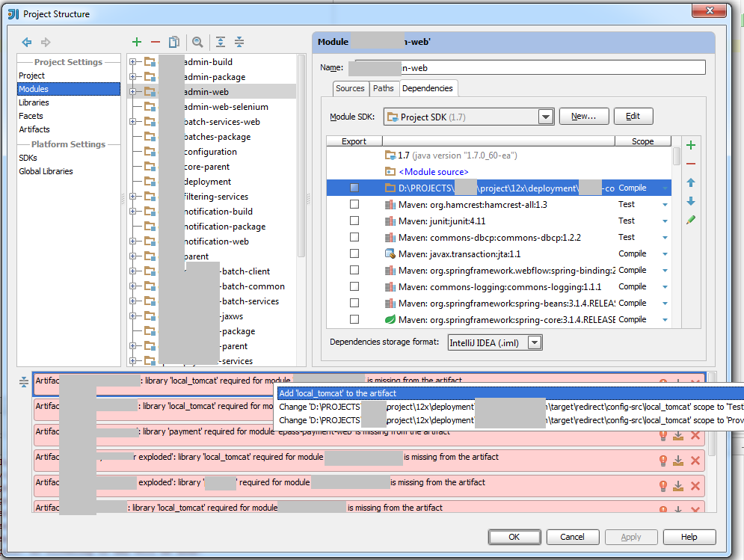Show fix bulb on the fifth artifact problem
744x560 pixels.
(x=662, y=486)
